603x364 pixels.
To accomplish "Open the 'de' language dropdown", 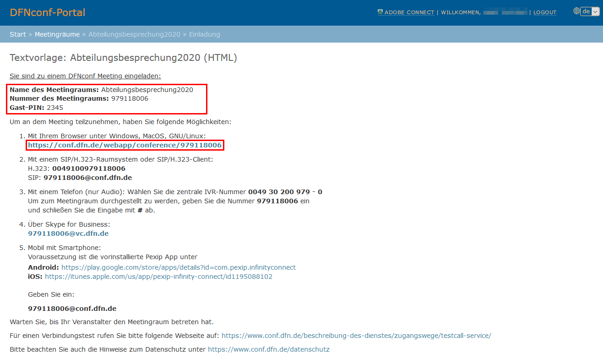I will 590,11.
